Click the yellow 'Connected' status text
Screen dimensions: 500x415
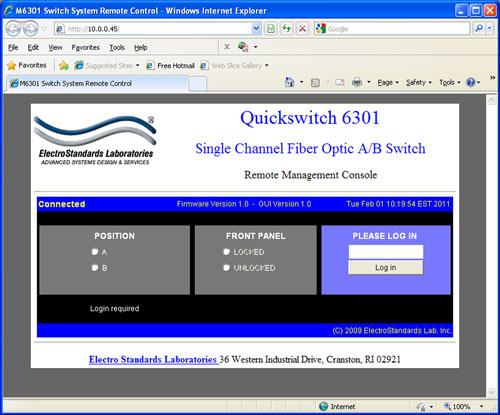point(62,204)
